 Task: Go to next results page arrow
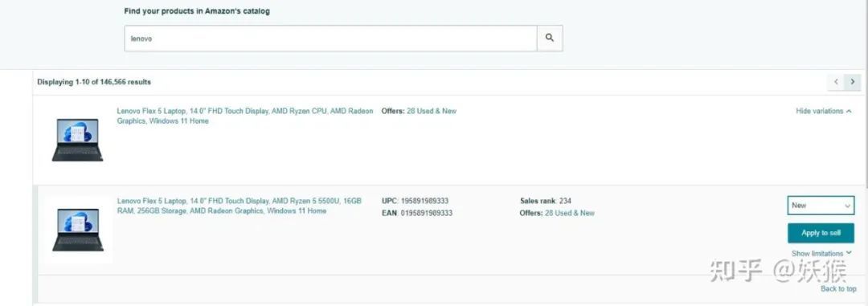pyautogui.click(x=853, y=82)
